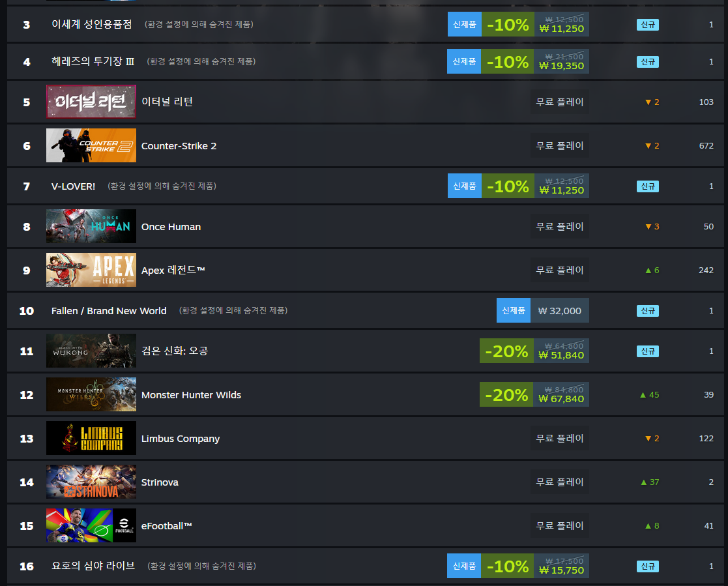Select the Apex 레전드 banner image
Image resolution: width=728 pixels, height=586 pixels.
tap(91, 270)
